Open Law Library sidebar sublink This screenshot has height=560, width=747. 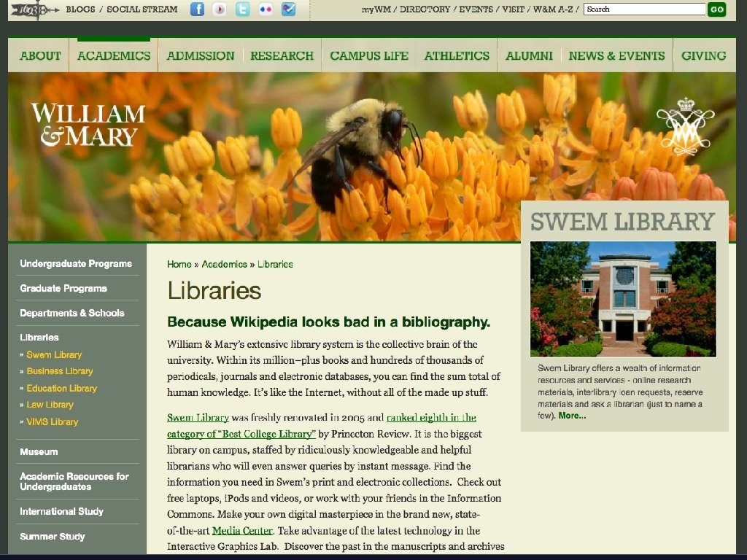pos(50,405)
